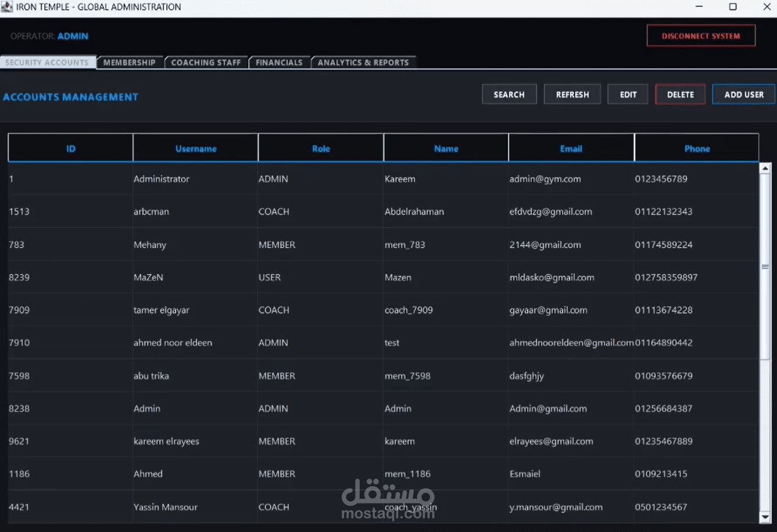Viewport: 777px width, 532px height.
Task: Select the ahmednooreldeen@gmail.com email cell
Action: tap(572, 343)
